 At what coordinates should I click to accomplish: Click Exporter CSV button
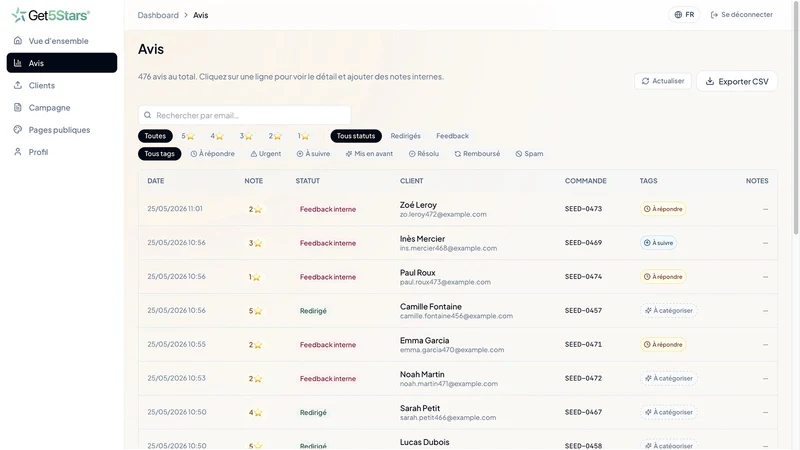(737, 81)
